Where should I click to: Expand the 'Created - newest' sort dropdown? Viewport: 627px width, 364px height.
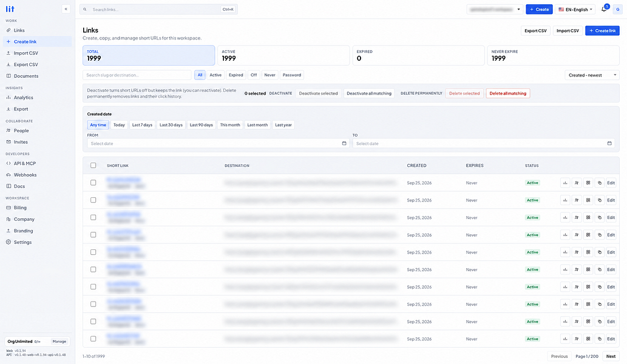tap(592, 75)
